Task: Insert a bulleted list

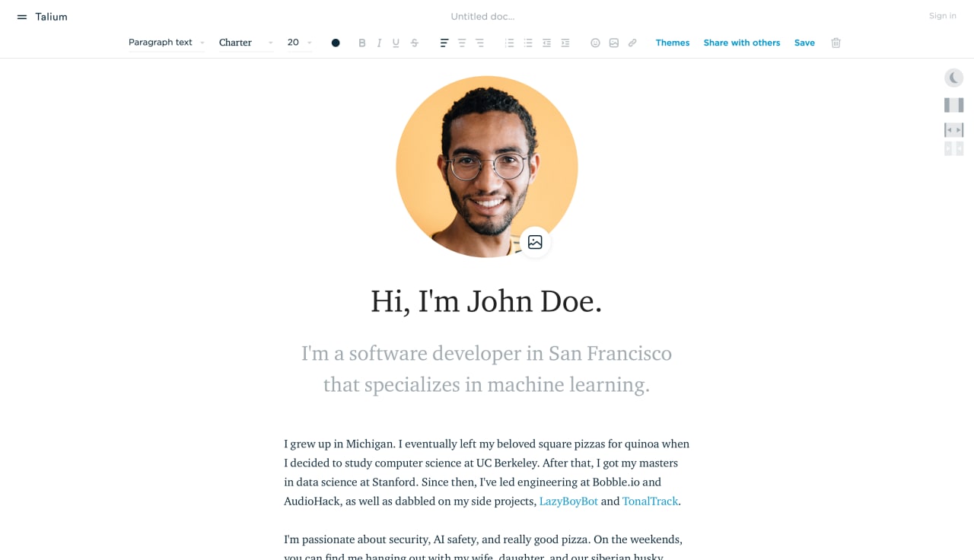Action: 528,43
